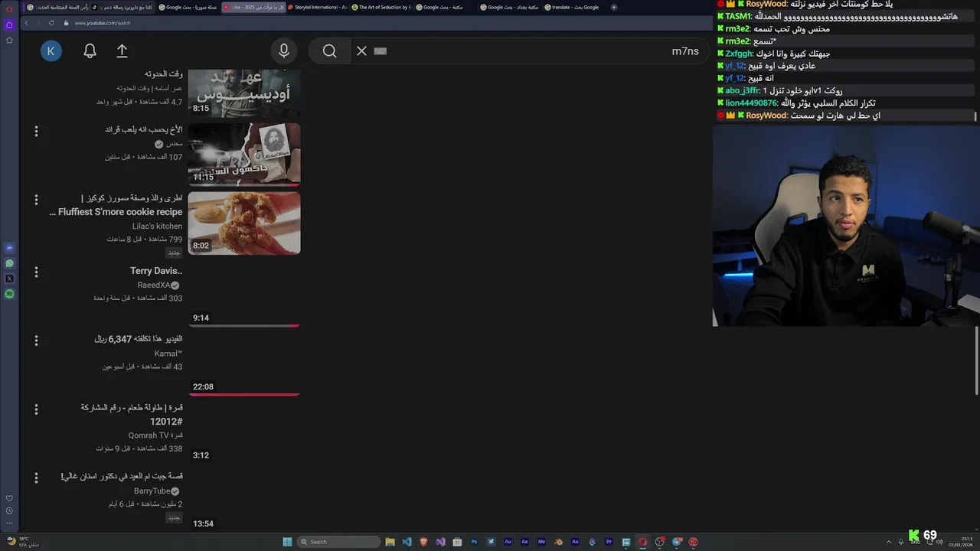This screenshot has height=551, width=980.
Task: Open the Opera sidebar home icon
Action: click(x=9, y=24)
